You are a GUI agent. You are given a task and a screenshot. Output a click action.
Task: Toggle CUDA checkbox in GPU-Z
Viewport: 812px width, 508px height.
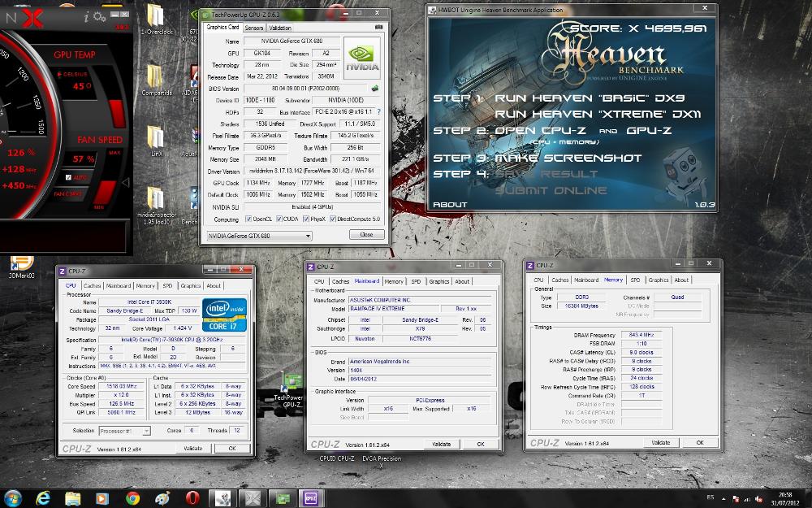coord(279,219)
